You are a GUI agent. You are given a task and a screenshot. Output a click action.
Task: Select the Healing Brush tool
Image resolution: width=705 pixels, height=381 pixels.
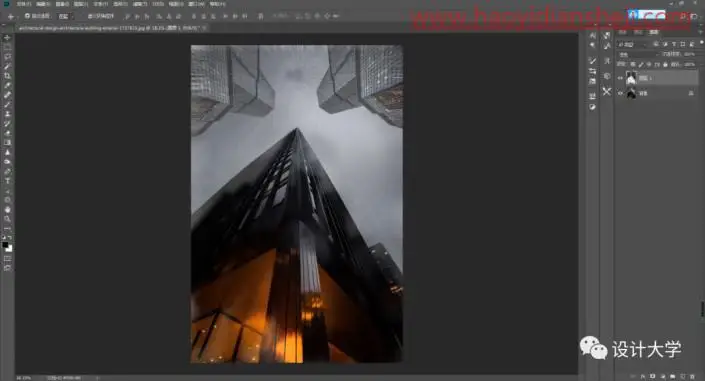7,95
